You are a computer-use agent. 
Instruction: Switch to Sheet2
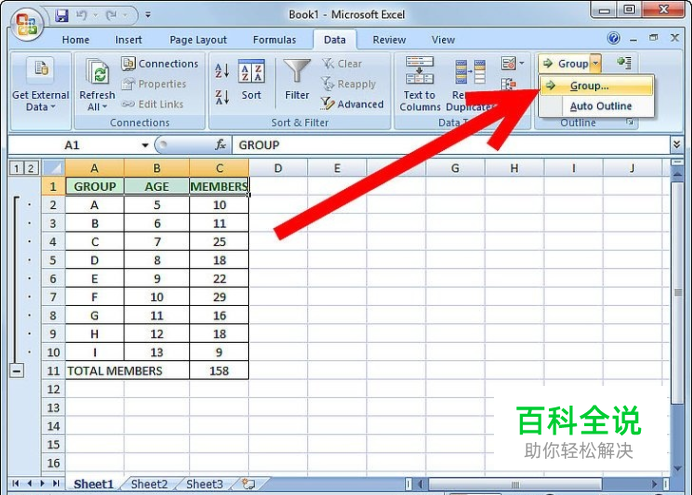pyautogui.click(x=149, y=484)
